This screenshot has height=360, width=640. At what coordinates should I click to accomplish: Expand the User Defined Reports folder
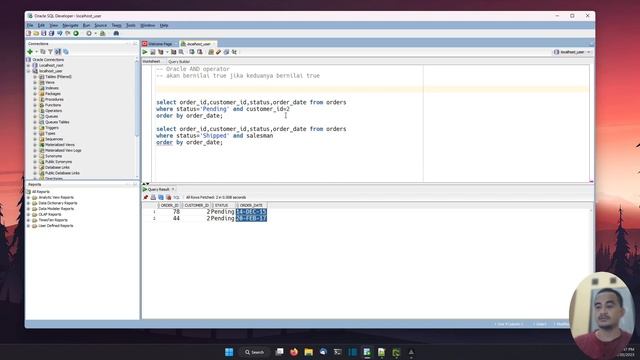29,226
